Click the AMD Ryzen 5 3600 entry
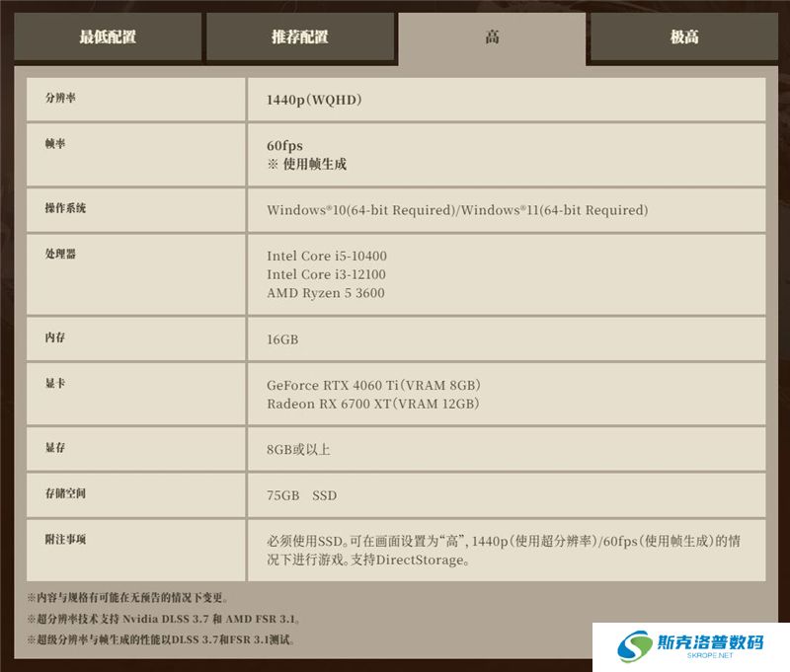This screenshot has height=672, width=790. [x=326, y=293]
